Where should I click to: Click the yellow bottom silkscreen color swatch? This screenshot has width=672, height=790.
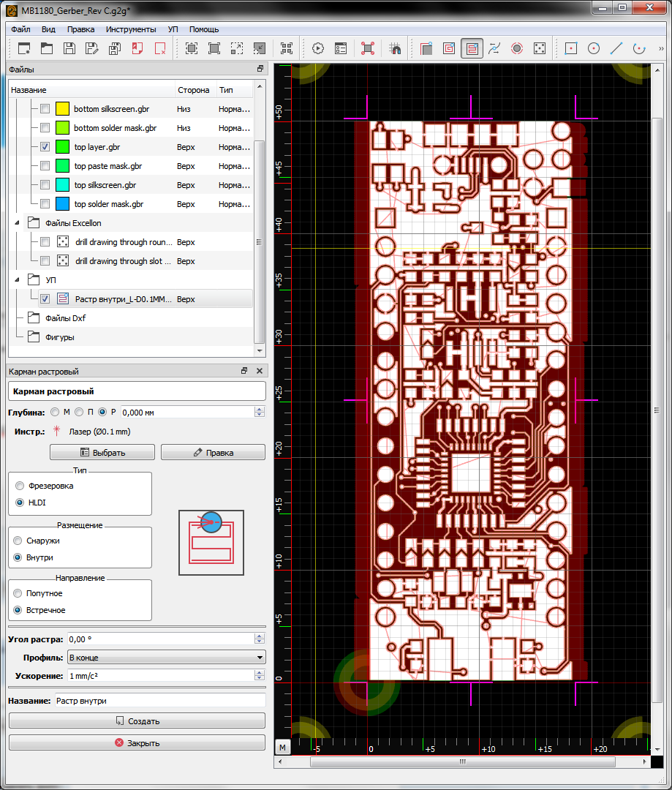pyautogui.click(x=62, y=109)
